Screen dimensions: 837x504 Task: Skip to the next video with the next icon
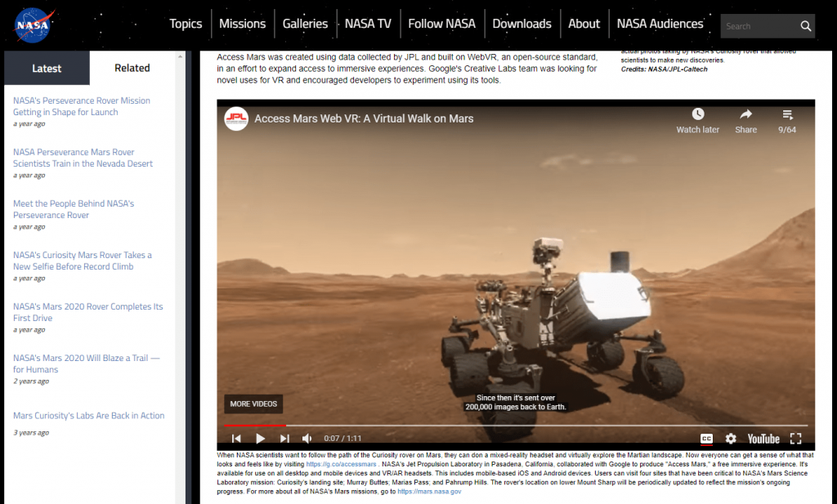click(x=284, y=439)
